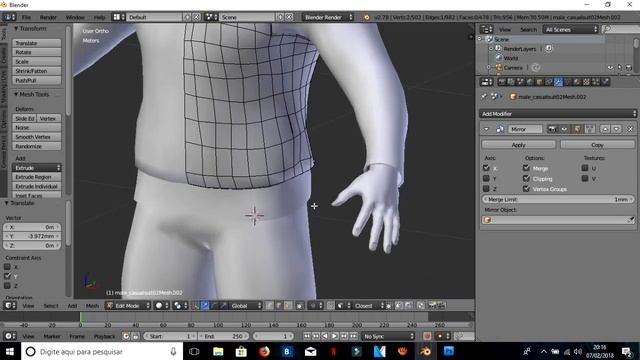Enable the U textures checkbox
Screen dimensions: 640x360
pyautogui.click(x=585, y=168)
